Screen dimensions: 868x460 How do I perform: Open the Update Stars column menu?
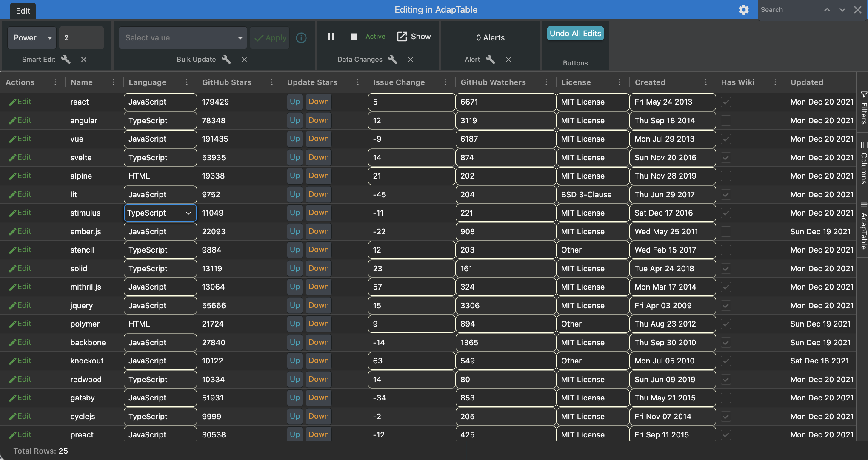point(358,82)
